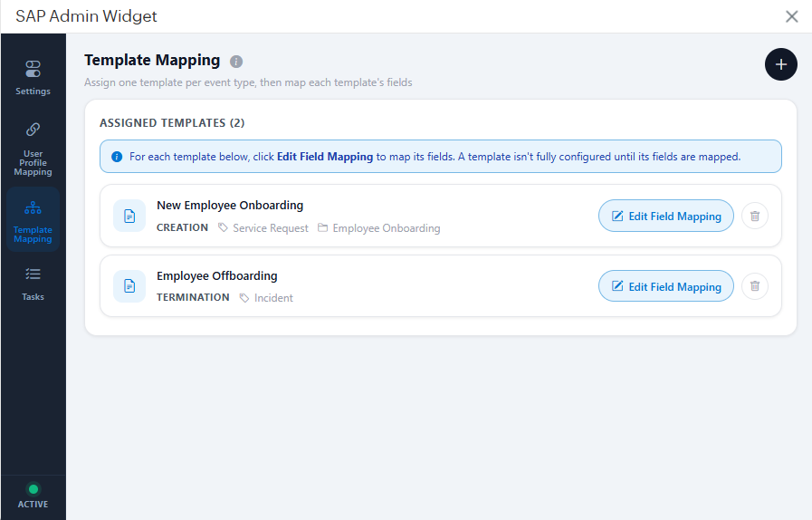The image size is (812, 520).
Task: Click the Incident text label
Action: pos(273,298)
